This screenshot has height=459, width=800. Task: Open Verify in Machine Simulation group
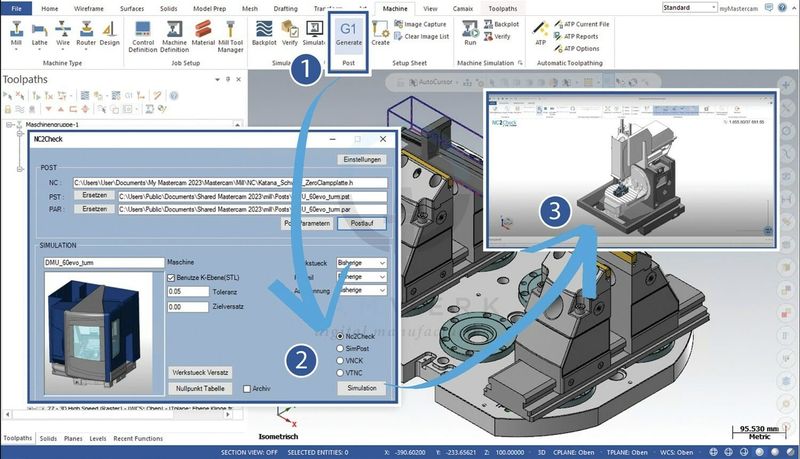[x=497, y=36]
